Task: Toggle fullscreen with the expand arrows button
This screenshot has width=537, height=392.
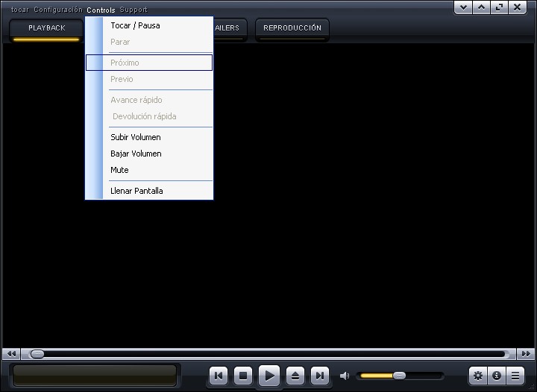Action: tap(499, 7)
